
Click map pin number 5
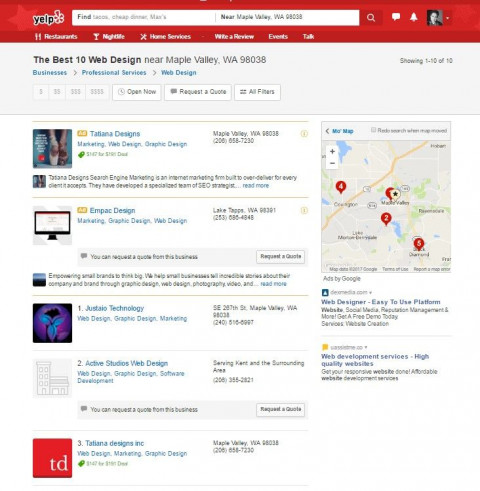pyautogui.click(x=419, y=244)
